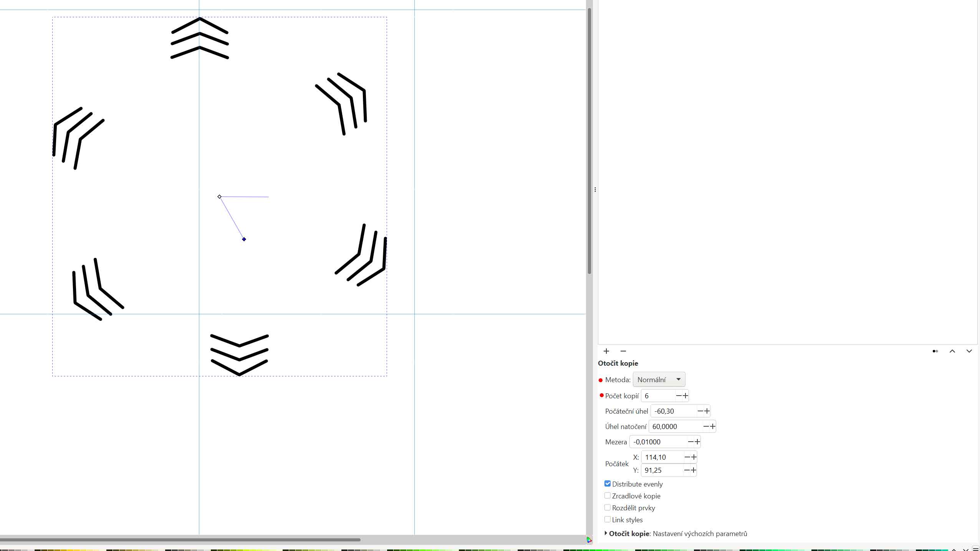The height and width of the screenshot is (551, 980).
Task: Click the filled blue rotation handle on canvas
Action: [x=244, y=239]
